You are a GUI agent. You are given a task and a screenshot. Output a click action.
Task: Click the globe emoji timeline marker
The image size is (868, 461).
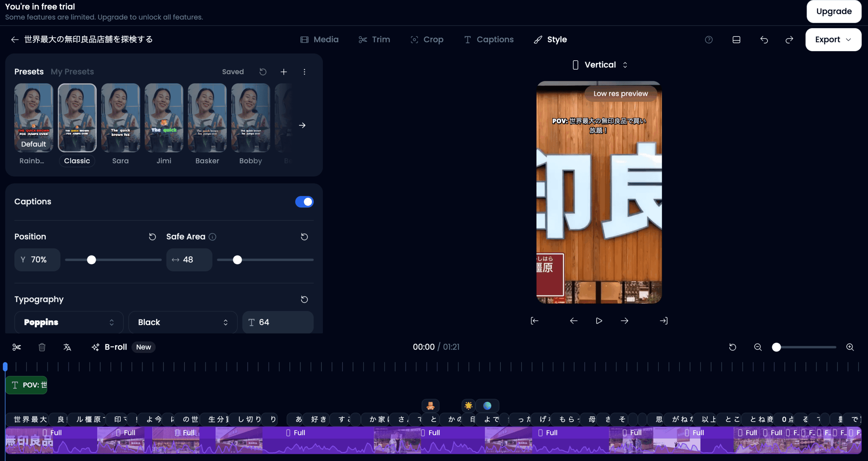(x=487, y=405)
